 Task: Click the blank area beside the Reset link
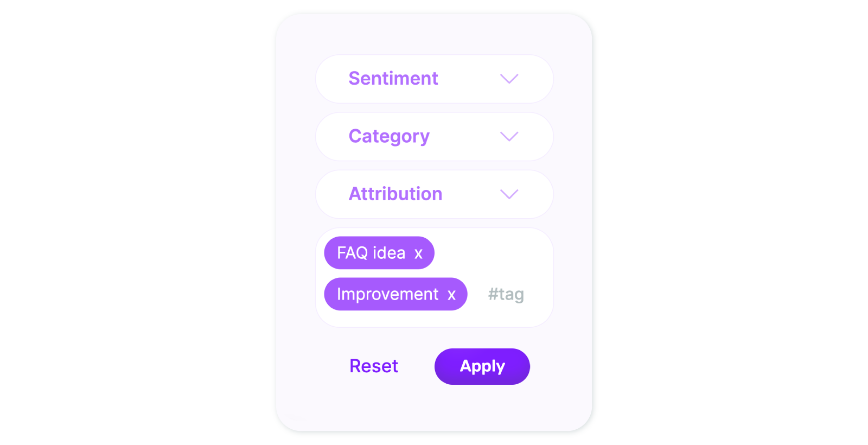[417, 366]
